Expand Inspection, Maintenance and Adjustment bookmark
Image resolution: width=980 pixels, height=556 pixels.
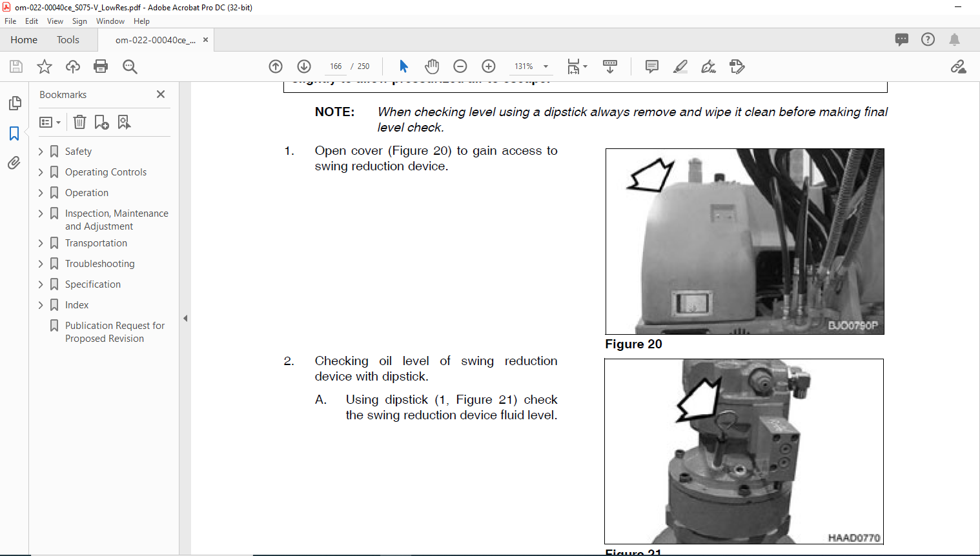tap(41, 213)
